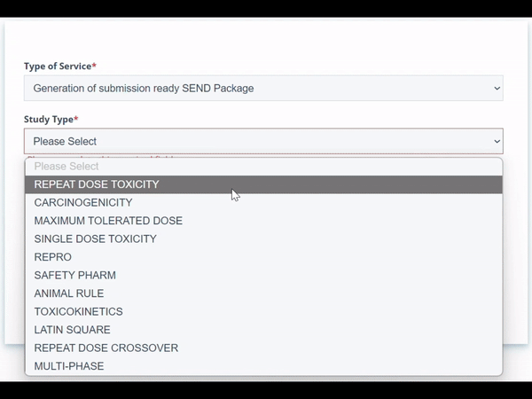Click the 'Study Type' field label
Screen dimensions: 532x399
(x=48, y=119)
